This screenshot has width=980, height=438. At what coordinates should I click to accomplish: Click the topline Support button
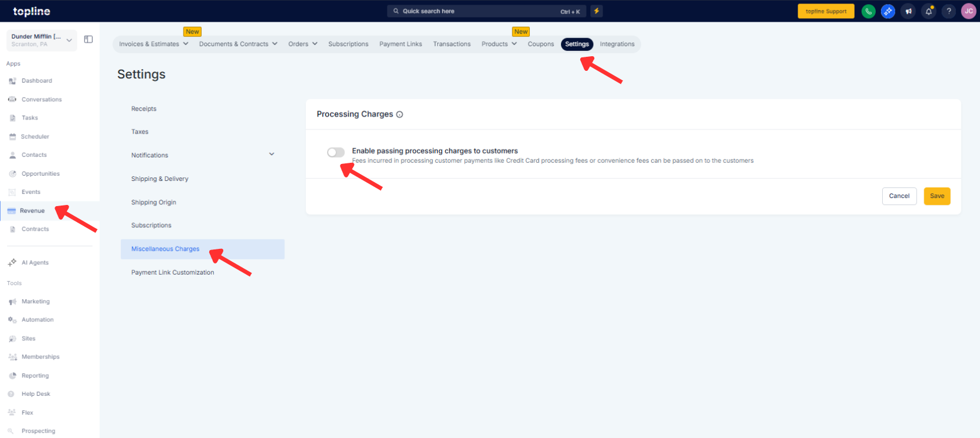pos(826,11)
